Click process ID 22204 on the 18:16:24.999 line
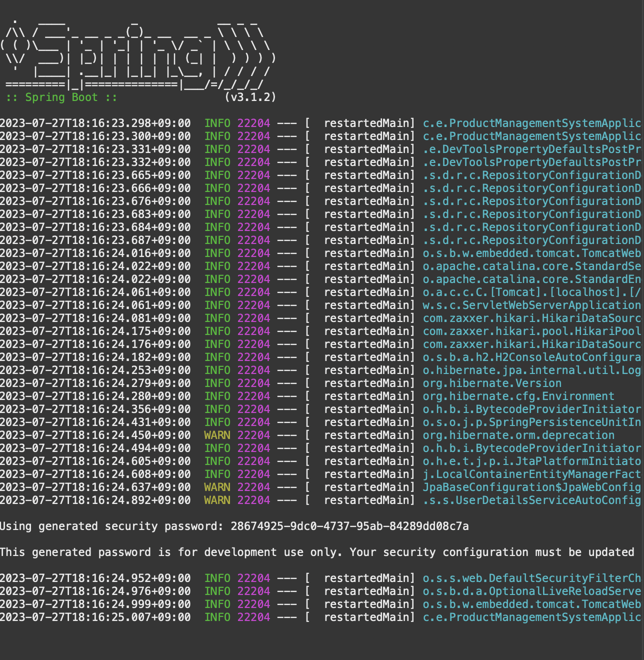Image resolution: width=644 pixels, height=660 pixels. click(253, 604)
